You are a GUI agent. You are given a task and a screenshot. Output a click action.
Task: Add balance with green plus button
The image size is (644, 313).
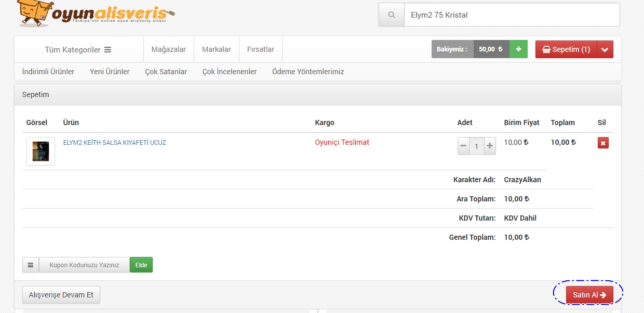[x=518, y=49]
